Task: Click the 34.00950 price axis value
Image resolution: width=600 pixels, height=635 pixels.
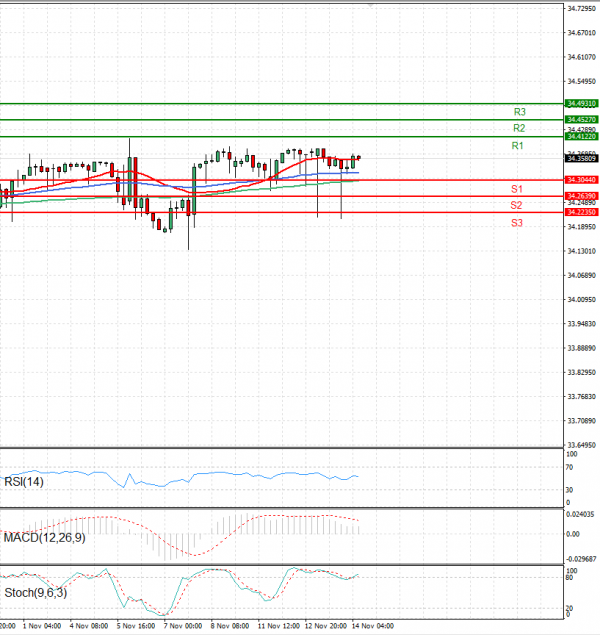Action: tap(582, 300)
